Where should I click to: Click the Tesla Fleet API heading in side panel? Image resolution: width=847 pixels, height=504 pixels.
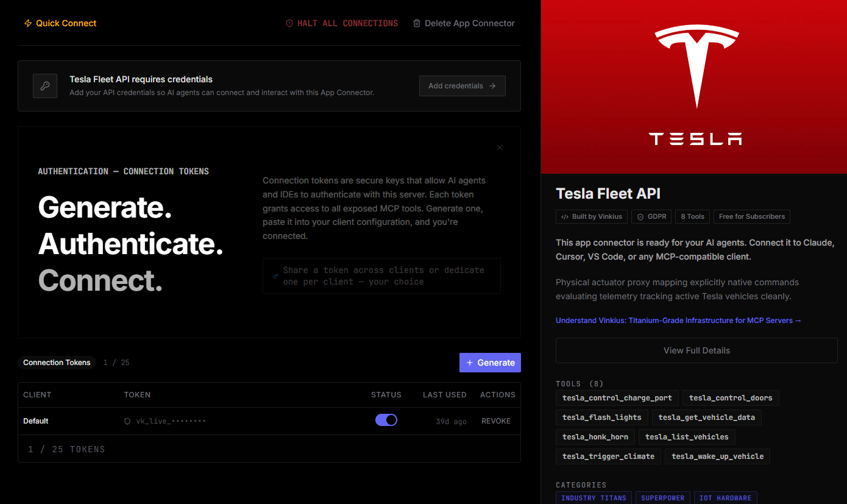click(608, 194)
